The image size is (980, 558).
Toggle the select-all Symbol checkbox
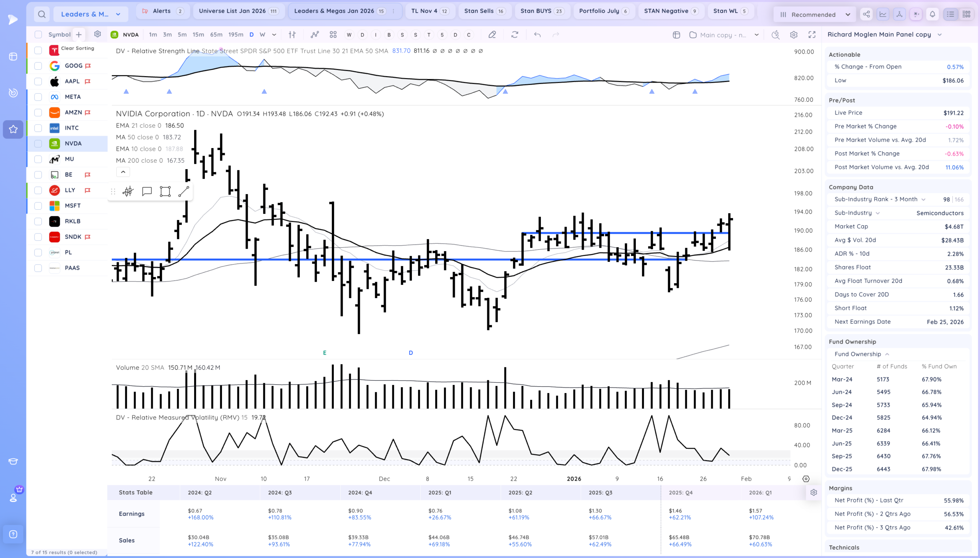pos(38,34)
